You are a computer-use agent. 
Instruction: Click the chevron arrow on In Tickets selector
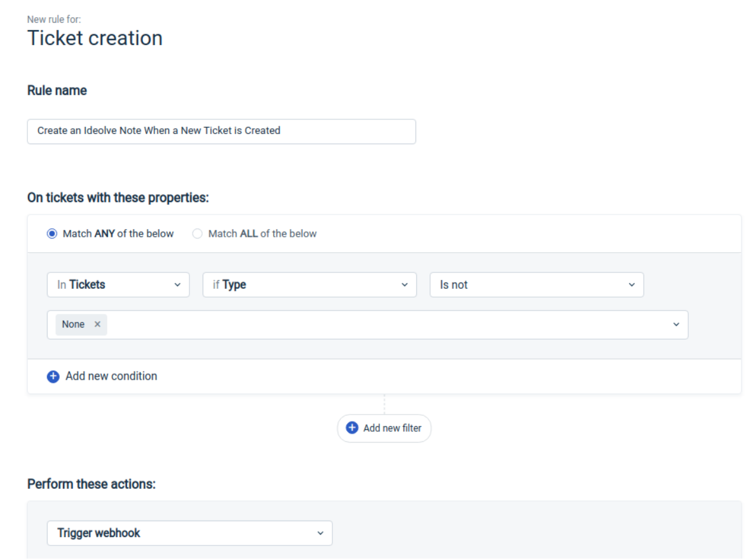pos(177,285)
